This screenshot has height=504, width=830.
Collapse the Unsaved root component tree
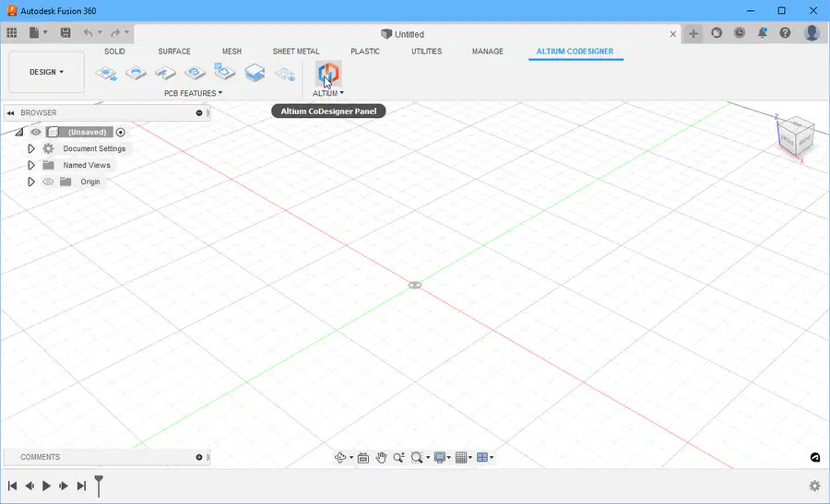point(19,132)
